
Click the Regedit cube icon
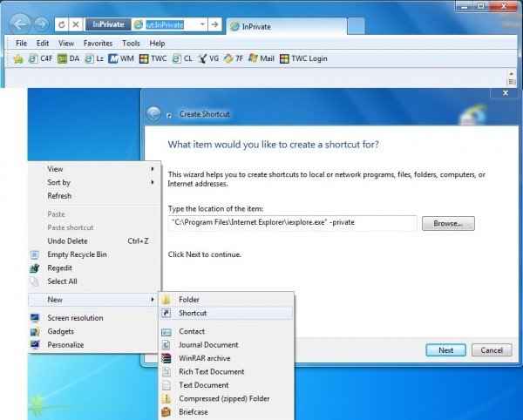click(35, 268)
